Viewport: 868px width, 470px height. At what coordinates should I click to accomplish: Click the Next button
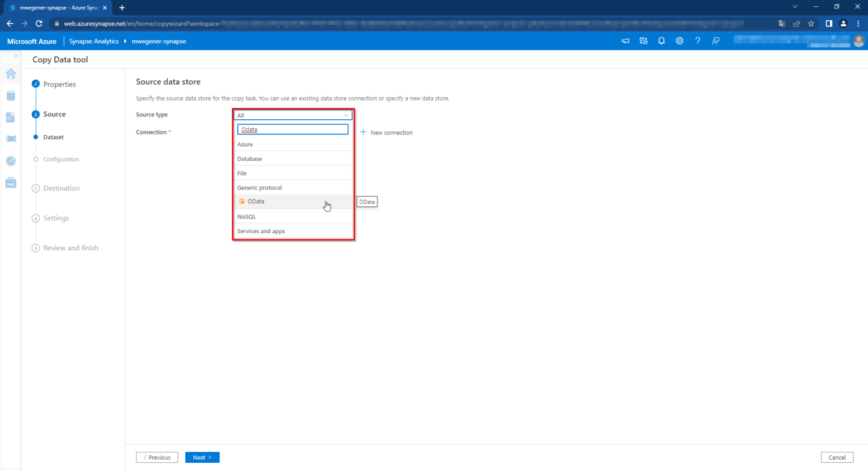[x=202, y=458]
